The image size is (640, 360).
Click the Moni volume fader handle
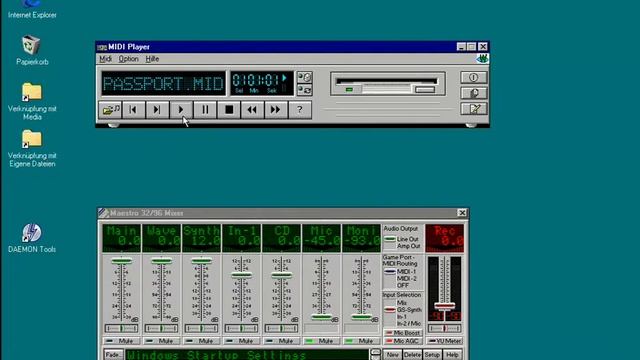tap(362, 317)
